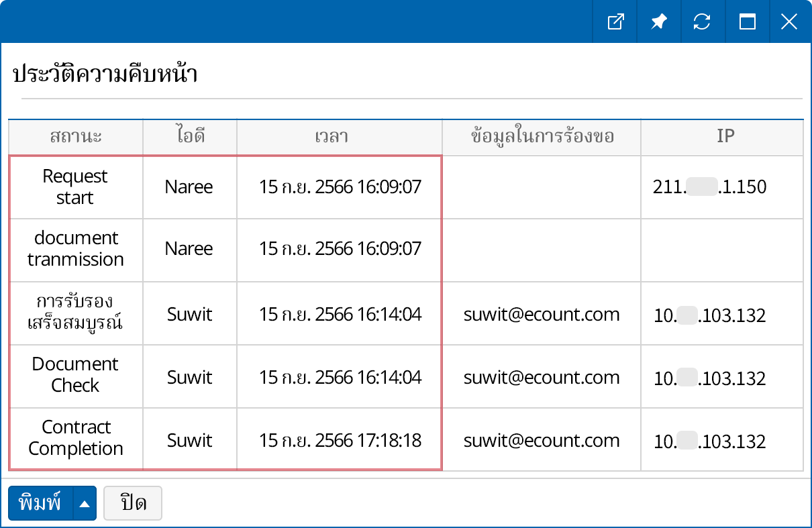Select the Document Check status cell

pyautogui.click(x=75, y=375)
